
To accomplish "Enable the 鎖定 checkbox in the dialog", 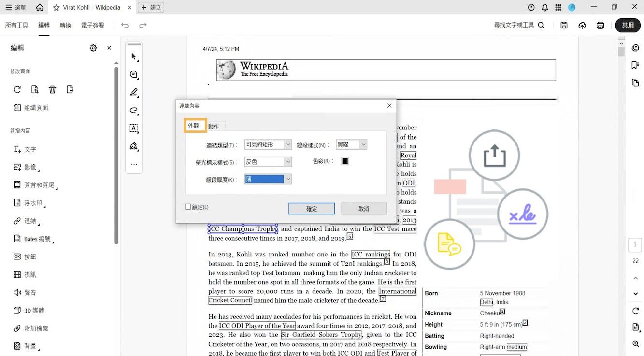I will click(x=188, y=206).
